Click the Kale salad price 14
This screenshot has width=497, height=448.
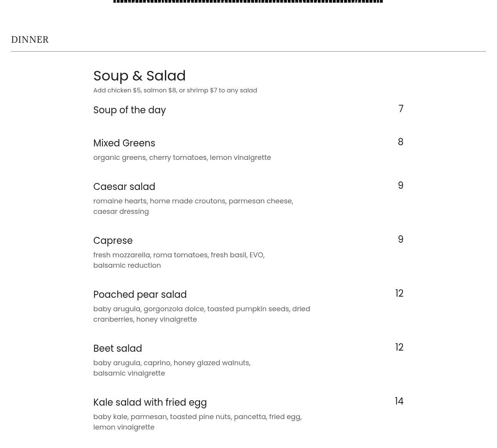point(399,401)
